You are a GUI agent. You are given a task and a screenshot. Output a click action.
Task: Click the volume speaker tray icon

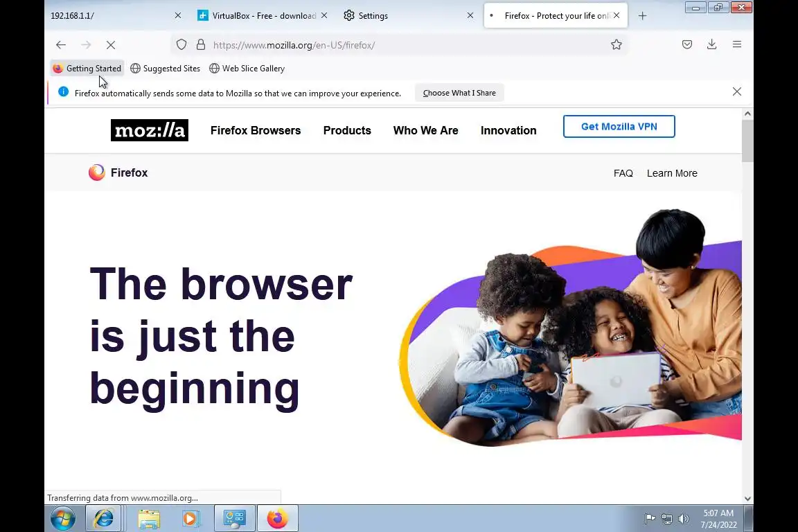(x=684, y=519)
